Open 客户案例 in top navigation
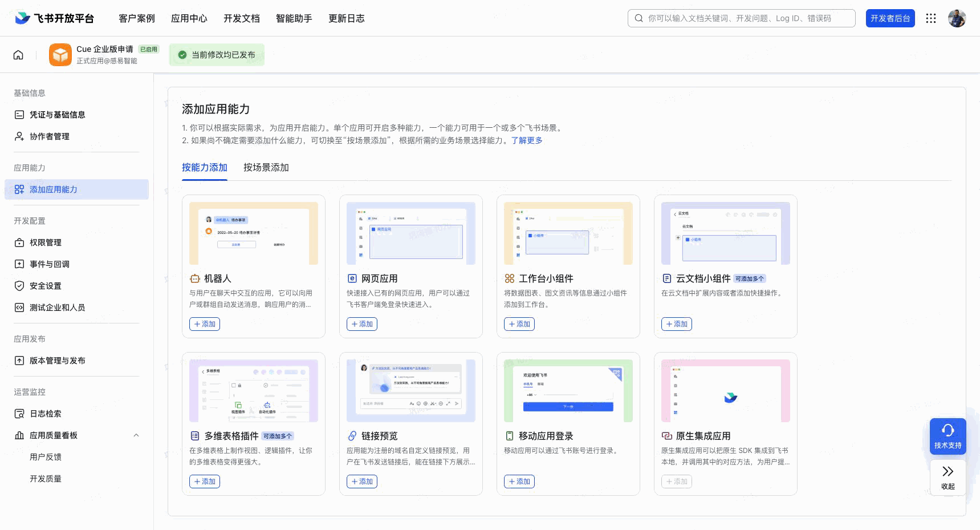The height and width of the screenshot is (530, 980). (x=137, y=18)
